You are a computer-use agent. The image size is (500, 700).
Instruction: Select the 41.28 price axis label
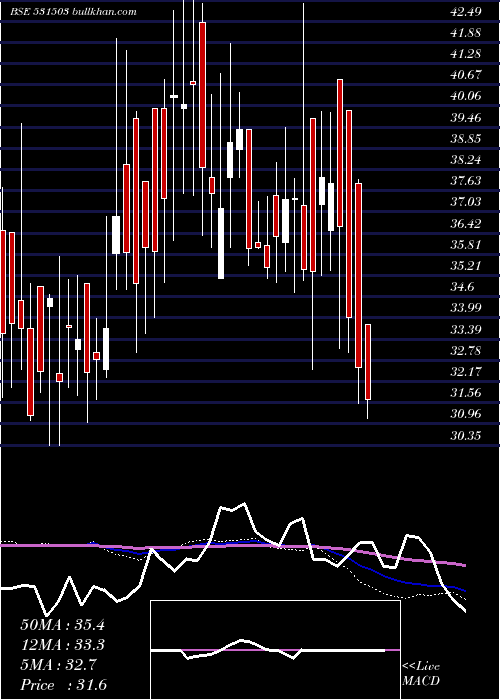click(x=466, y=54)
